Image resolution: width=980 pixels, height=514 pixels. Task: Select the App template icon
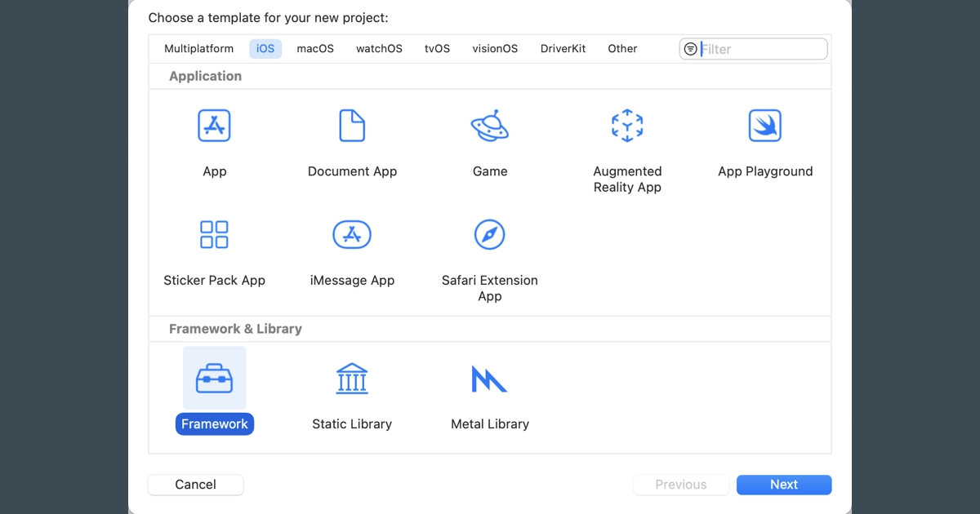(214, 126)
